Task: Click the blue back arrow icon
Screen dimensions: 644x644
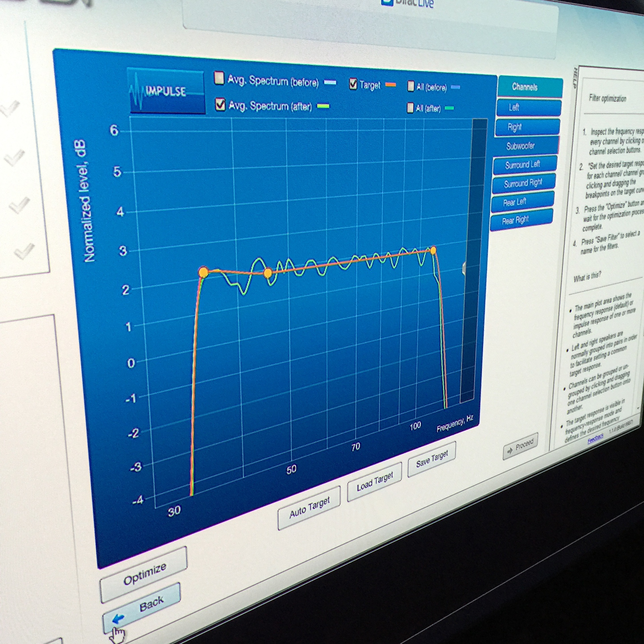Action: (118, 619)
